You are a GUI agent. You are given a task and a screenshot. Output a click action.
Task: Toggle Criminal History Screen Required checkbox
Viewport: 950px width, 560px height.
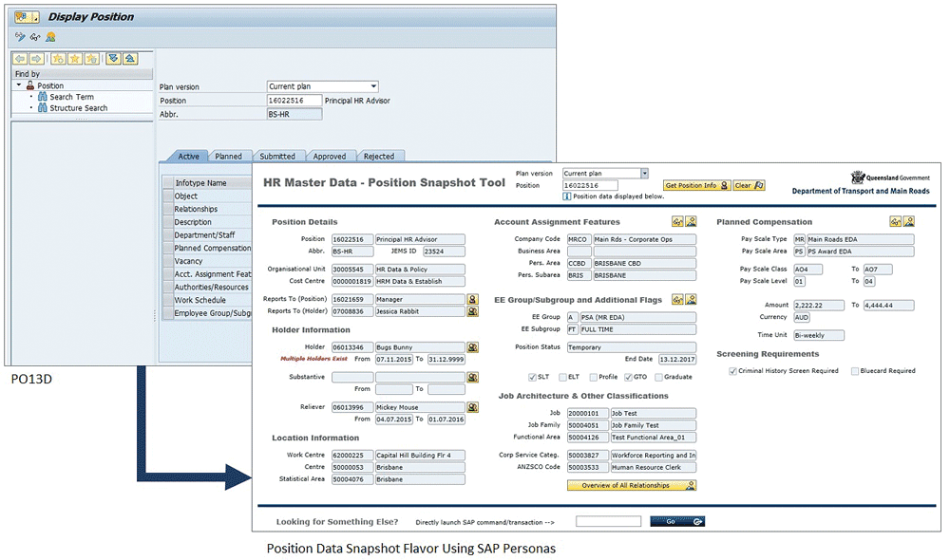click(x=732, y=370)
